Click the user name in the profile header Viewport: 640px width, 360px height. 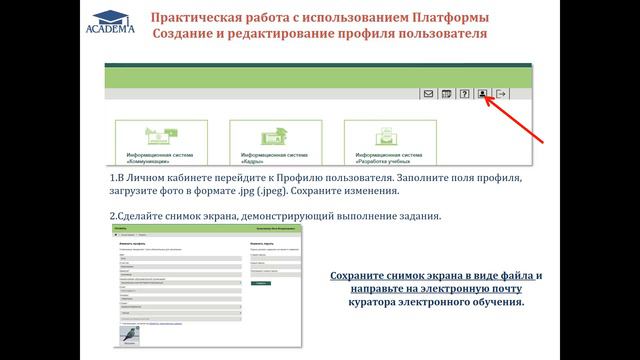276,229
